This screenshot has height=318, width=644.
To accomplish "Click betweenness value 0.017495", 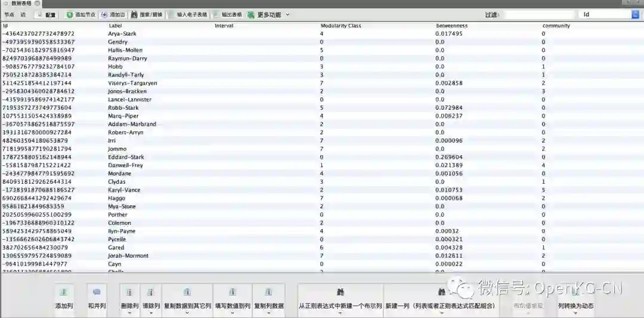I will point(450,33).
